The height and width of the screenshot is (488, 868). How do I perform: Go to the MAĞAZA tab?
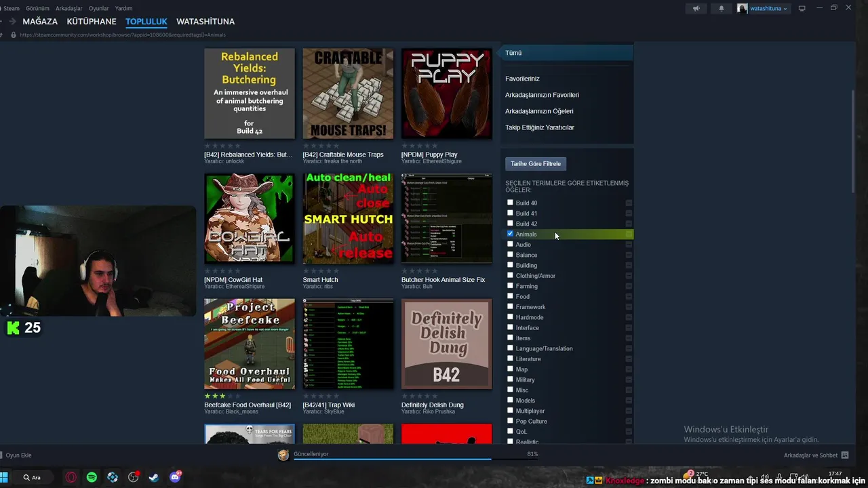click(x=40, y=22)
